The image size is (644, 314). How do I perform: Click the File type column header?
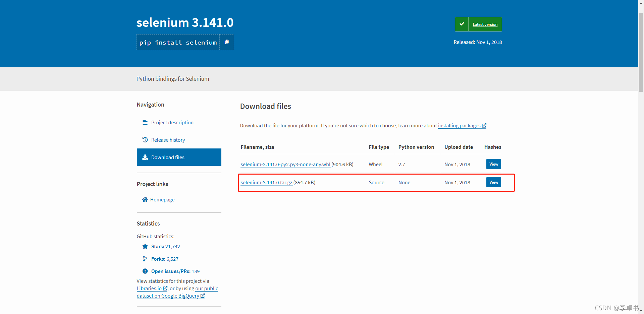click(379, 147)
